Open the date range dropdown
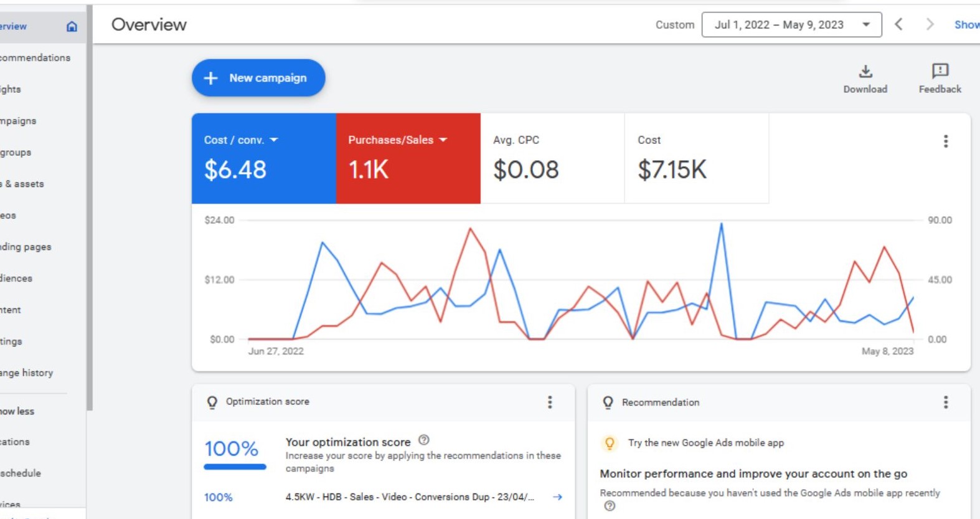980x519 pixels. [x=791, y=25]
